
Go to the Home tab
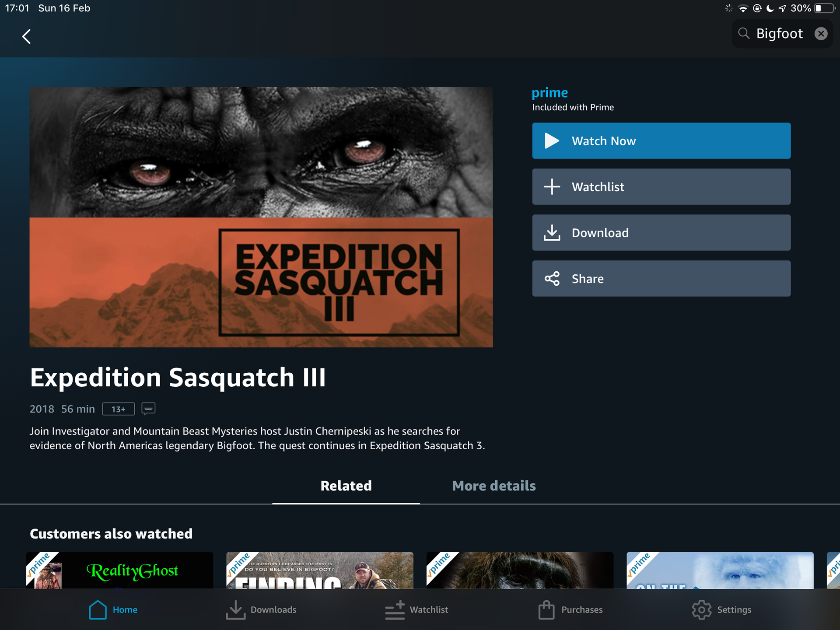point(113,609)
